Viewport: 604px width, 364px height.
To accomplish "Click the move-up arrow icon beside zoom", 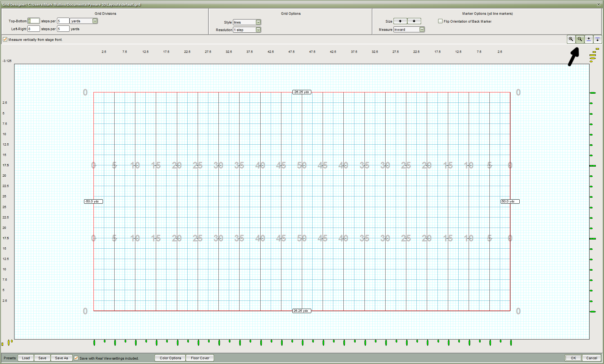I will (x=588, y=39).
